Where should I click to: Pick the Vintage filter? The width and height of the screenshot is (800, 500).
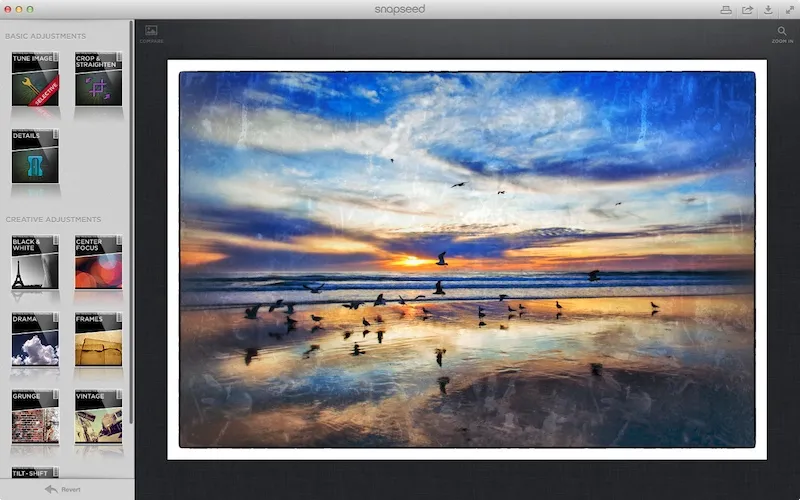[98, 418]
